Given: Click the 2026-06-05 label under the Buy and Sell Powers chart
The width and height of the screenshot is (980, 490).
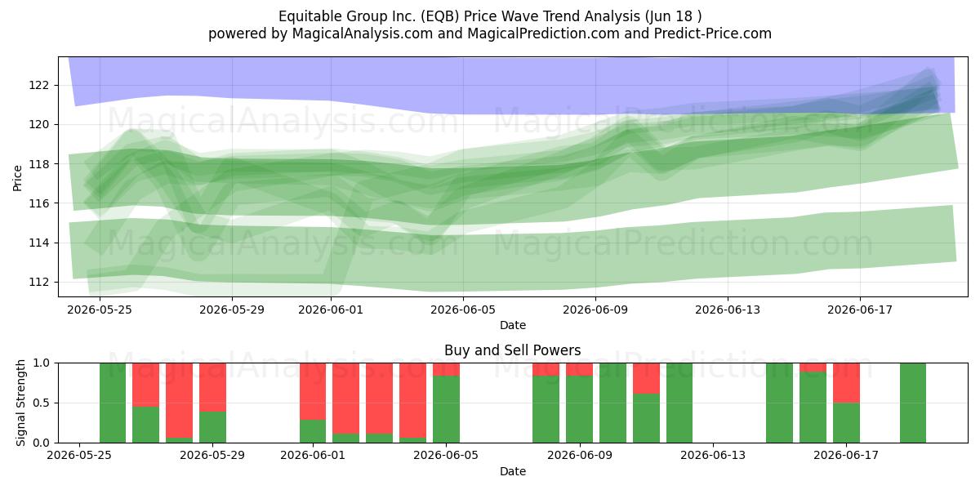Looking at the screenshot, I should point(446,456).
